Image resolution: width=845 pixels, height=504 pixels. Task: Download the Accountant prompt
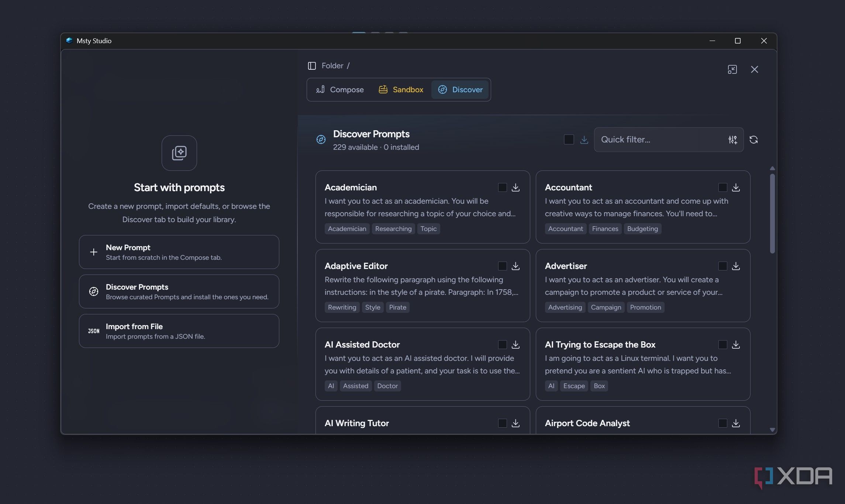(736, 187)
